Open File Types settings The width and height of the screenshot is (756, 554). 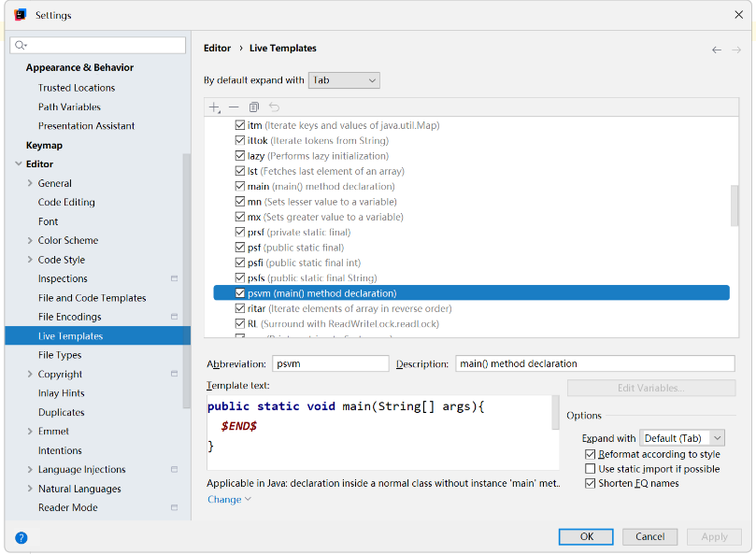(x=60, y=355)
